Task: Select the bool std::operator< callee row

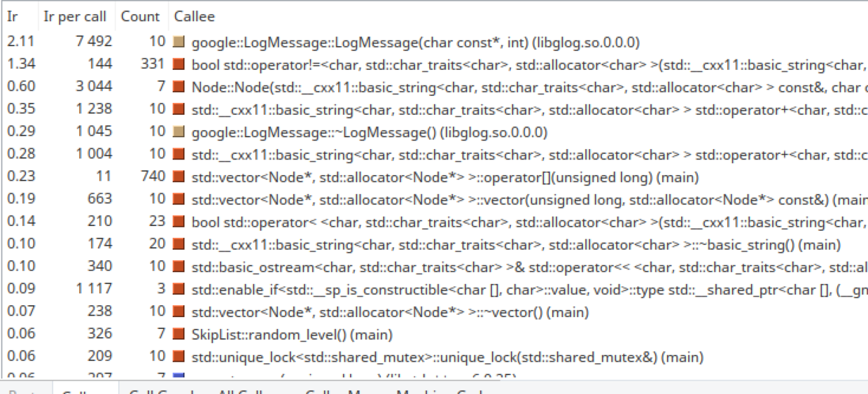Action: pos(434,221)
